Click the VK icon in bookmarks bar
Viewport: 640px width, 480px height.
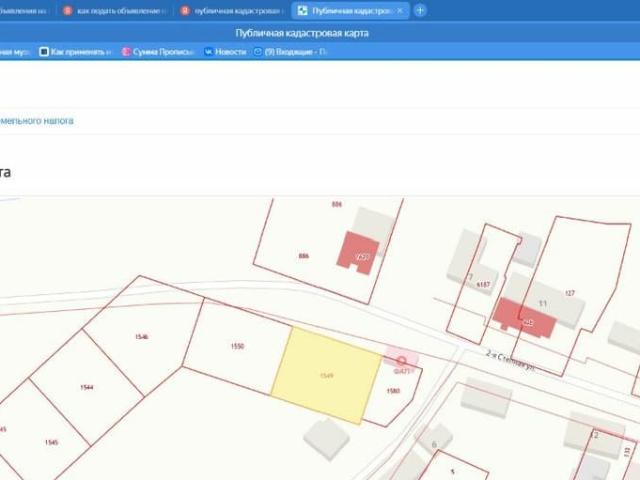209,52
